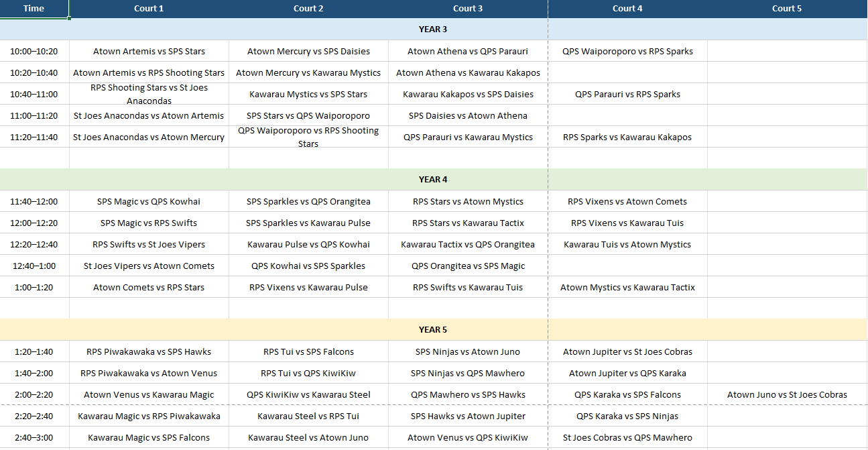Click Atown Mystics vs Kawarau Tactix cell
Viewport: 868px width, 450px height.
click(627, 288)
